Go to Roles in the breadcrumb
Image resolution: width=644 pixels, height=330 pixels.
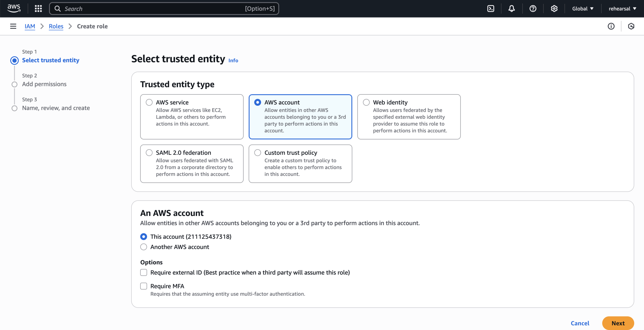(x=56, y=26)
